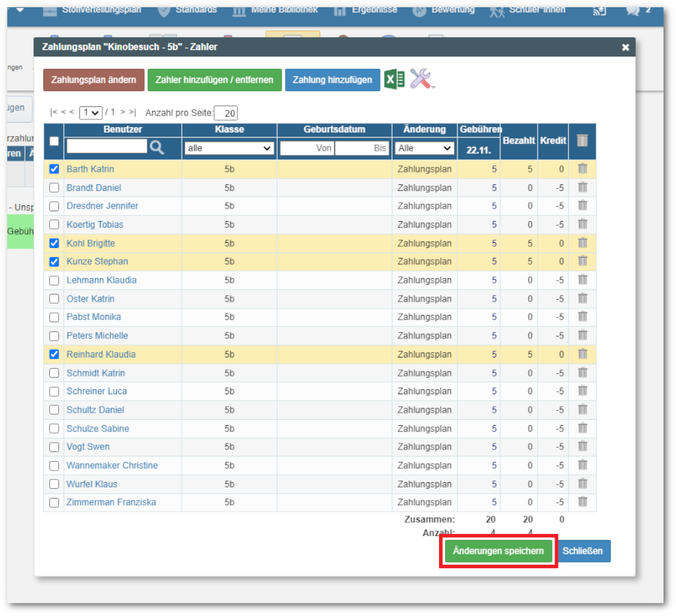Click the trash icon in table header
Image resolution: width=676 pixels, height=616 pixels.
coord(582,140)
